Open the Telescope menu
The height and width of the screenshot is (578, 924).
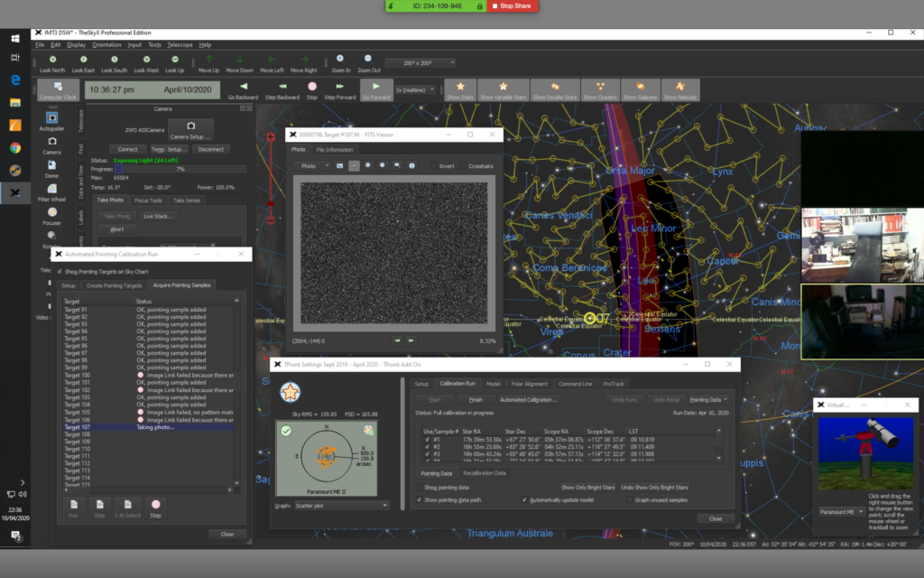pos(180,45)
